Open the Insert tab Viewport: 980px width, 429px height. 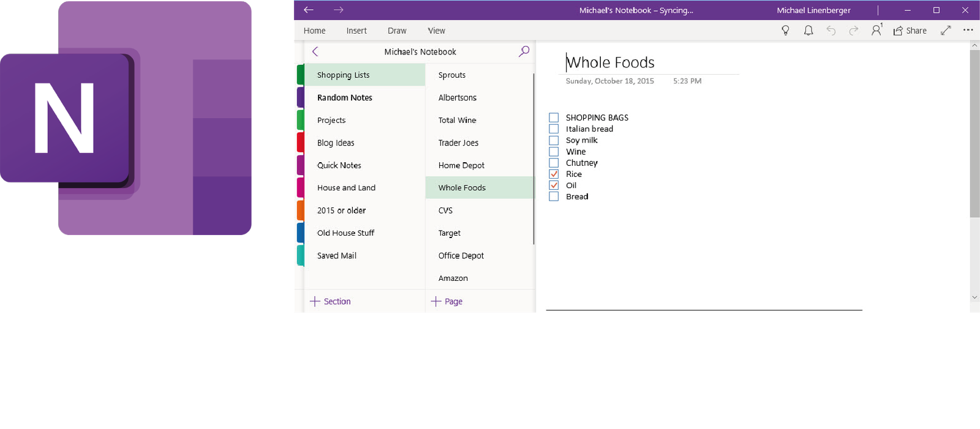[x=356, y=31]
